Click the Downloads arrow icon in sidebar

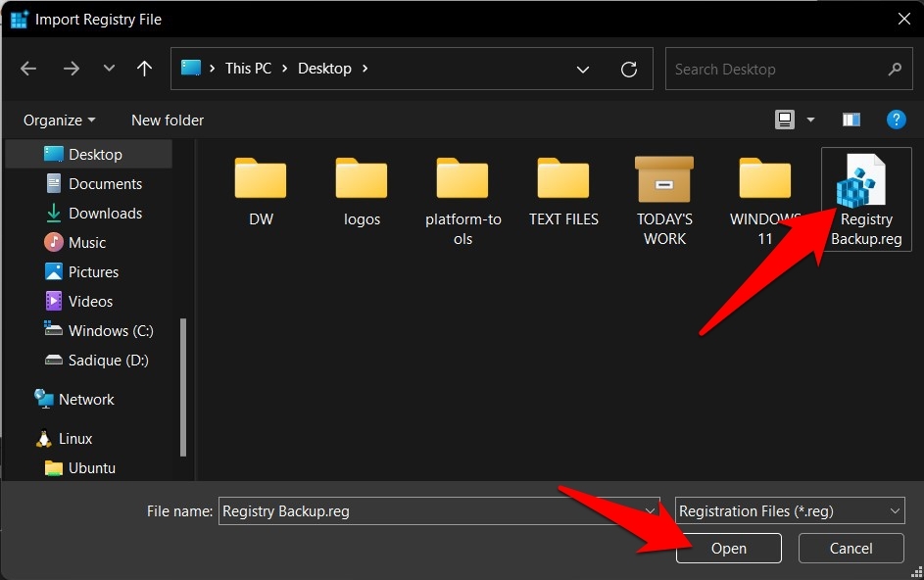[x=54, y=213]
